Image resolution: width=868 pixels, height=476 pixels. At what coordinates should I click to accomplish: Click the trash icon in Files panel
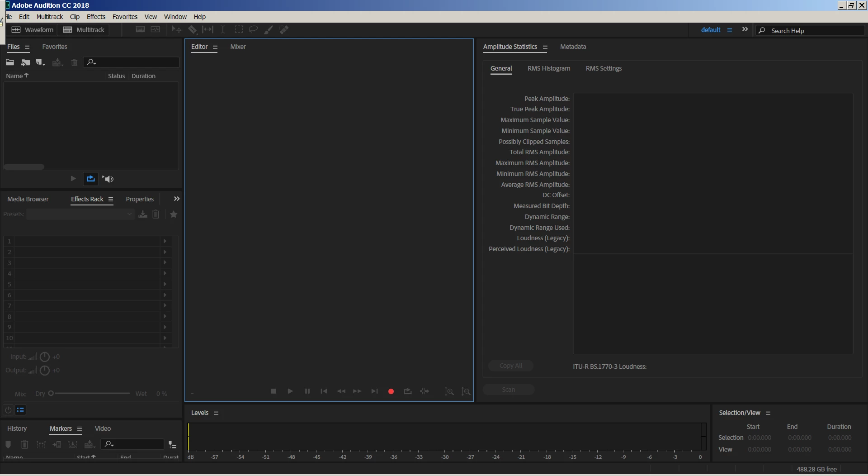(x=74, y=62)
